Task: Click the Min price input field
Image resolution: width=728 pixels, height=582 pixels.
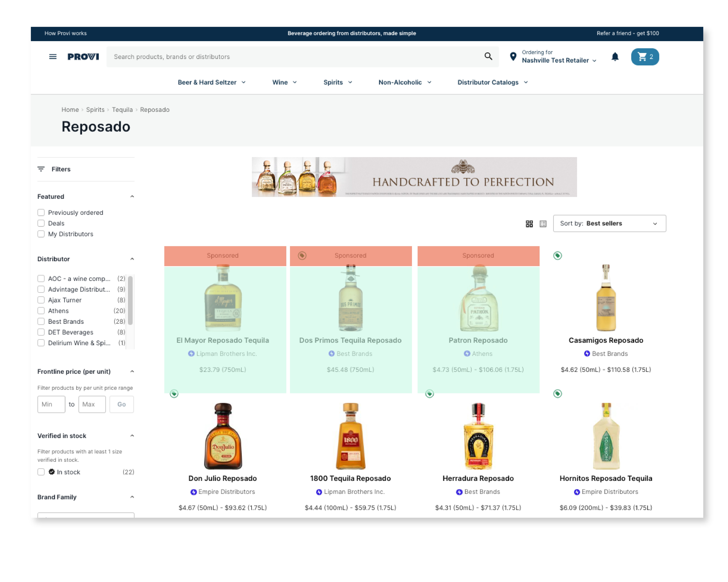Action: (x=51, y=404)
